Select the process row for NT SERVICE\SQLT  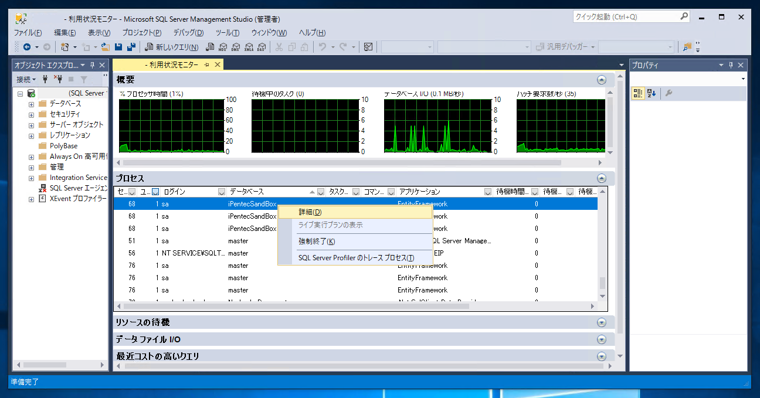(355, 253)
